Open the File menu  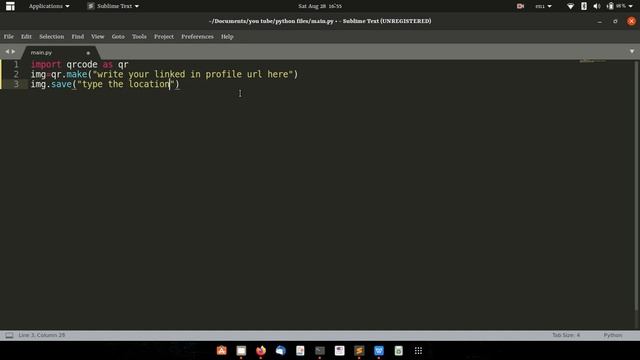click(9, 37)
